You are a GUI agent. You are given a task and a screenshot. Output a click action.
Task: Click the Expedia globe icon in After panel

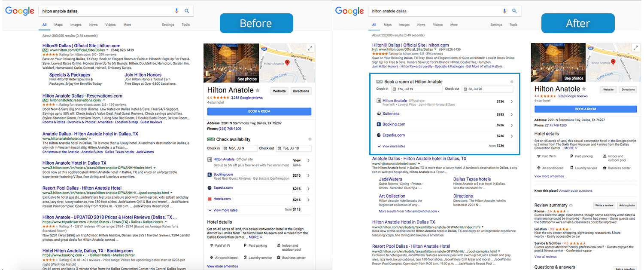tap(378, 135)
